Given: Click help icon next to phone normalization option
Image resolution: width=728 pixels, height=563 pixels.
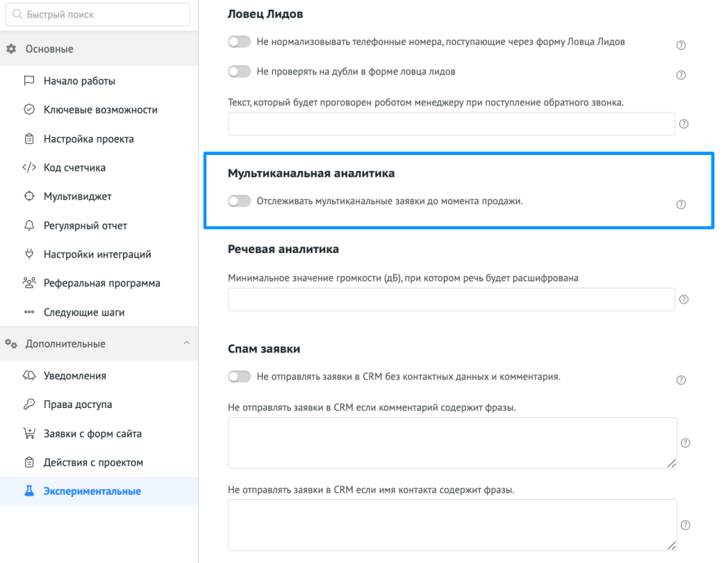Looking at the screenshot, I should point(680,45).
